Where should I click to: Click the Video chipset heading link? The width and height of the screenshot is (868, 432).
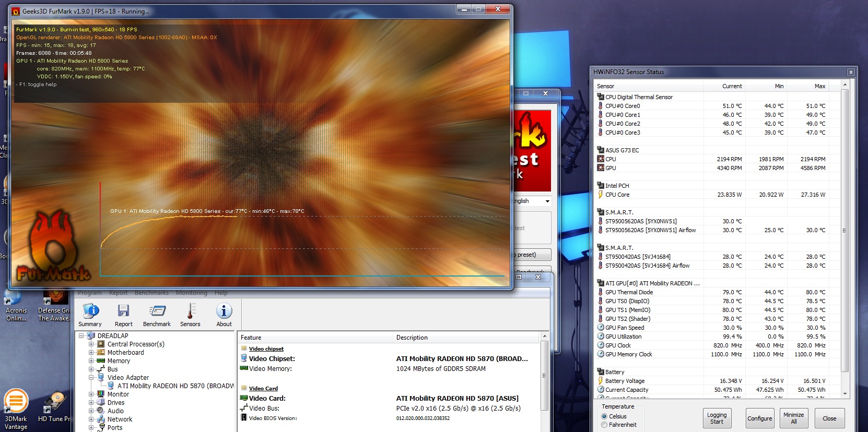pyautogui.click(x=266, y=349)
